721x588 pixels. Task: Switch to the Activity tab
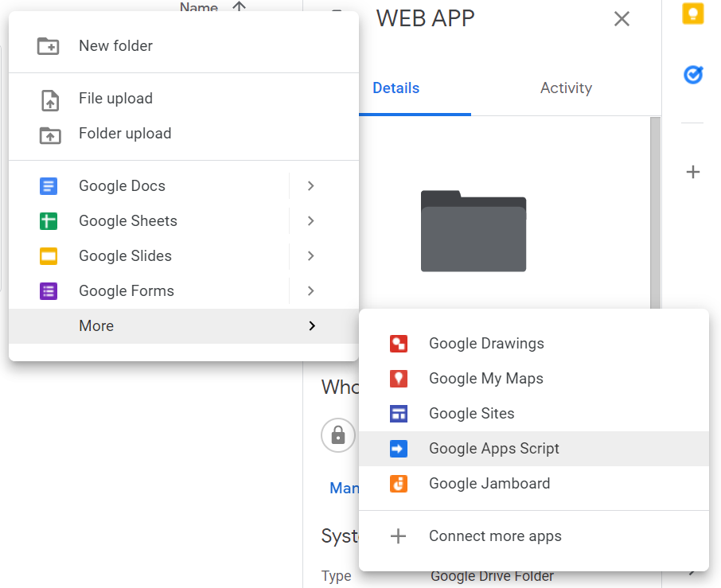pyautogui.click(x=566, y=88)
